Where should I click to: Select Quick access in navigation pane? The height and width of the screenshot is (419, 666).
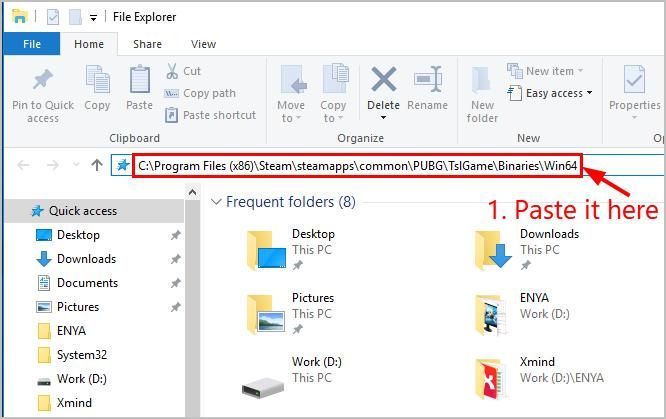point(94,211)
